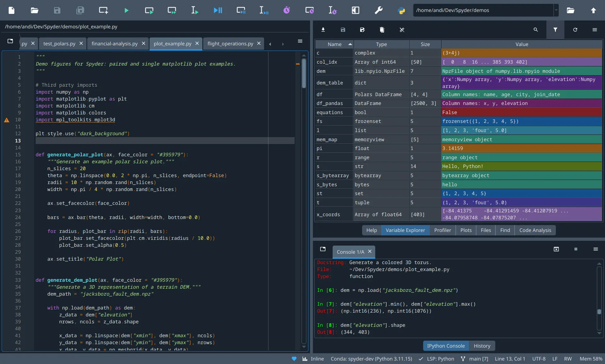Save Variable Explorer data
The image size is (605, 364).
click(x=343, y=30)
